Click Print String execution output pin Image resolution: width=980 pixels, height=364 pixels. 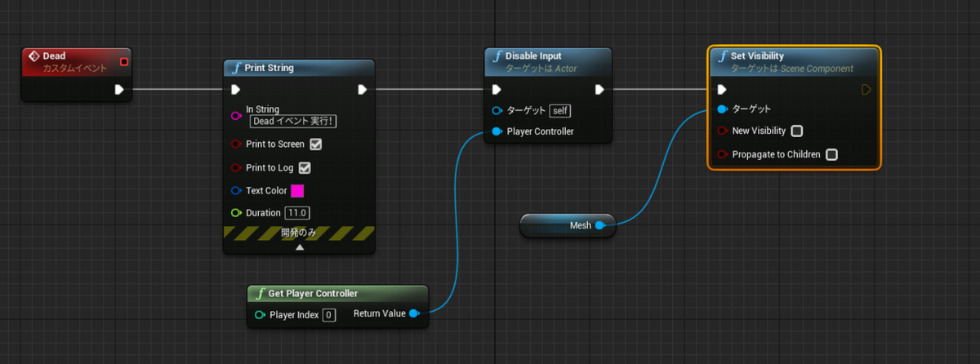362,90
